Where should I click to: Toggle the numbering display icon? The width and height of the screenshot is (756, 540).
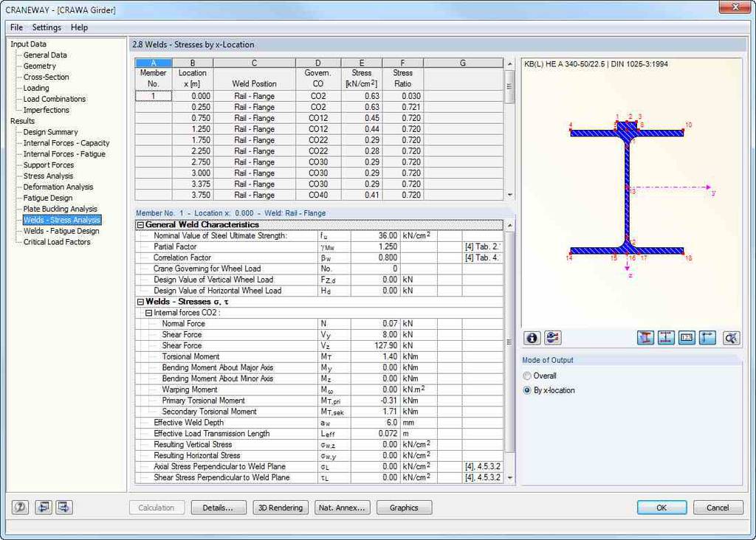click(687, 338)
